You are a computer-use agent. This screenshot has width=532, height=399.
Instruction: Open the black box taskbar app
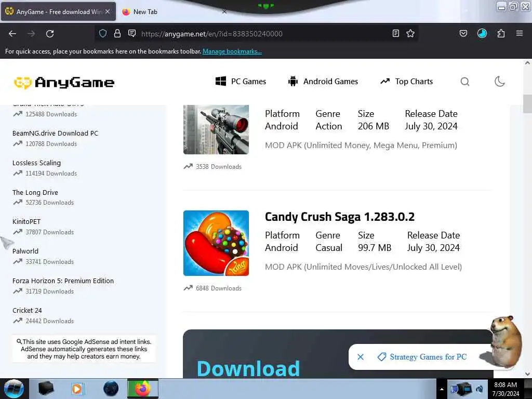(46, 389)
